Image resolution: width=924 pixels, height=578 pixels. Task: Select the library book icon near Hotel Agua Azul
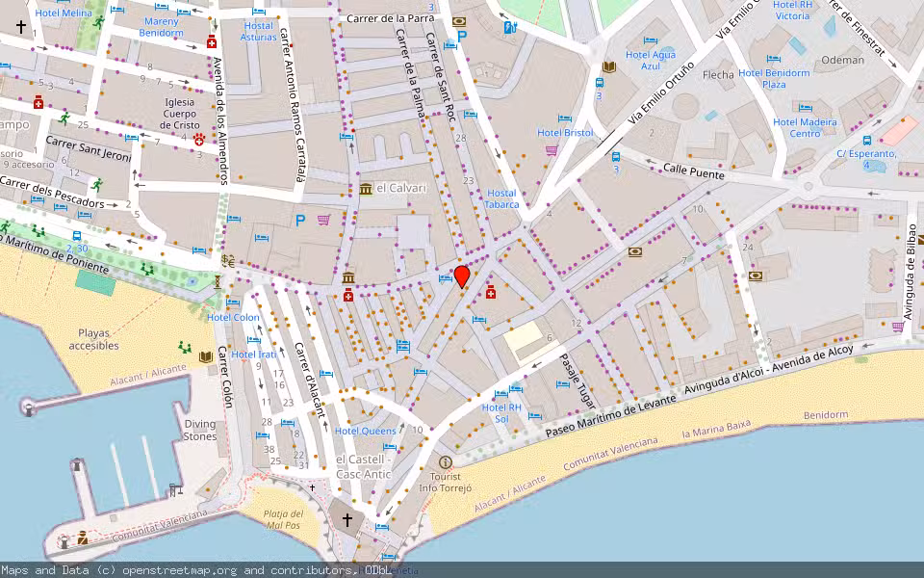click(x=609, y=67)
